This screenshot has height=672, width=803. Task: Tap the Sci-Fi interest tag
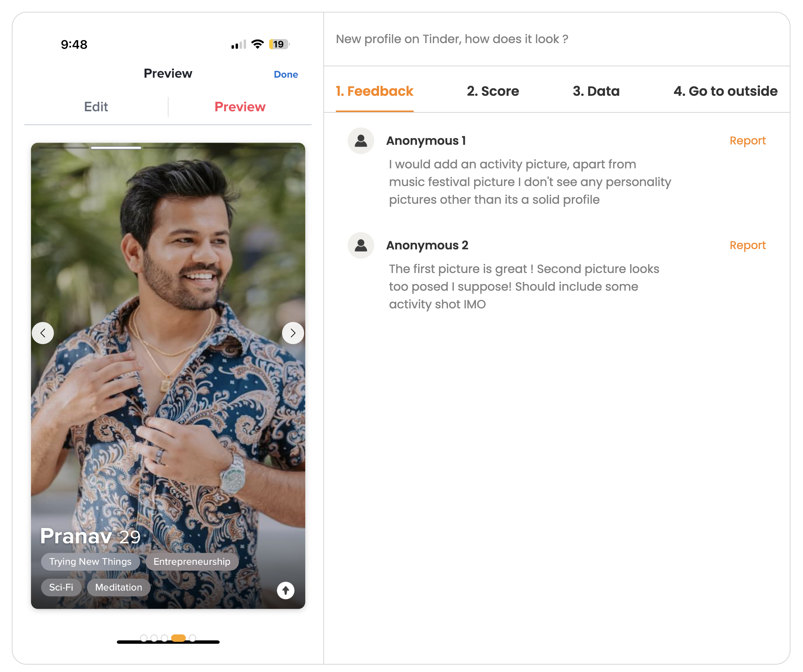(61, 588)
